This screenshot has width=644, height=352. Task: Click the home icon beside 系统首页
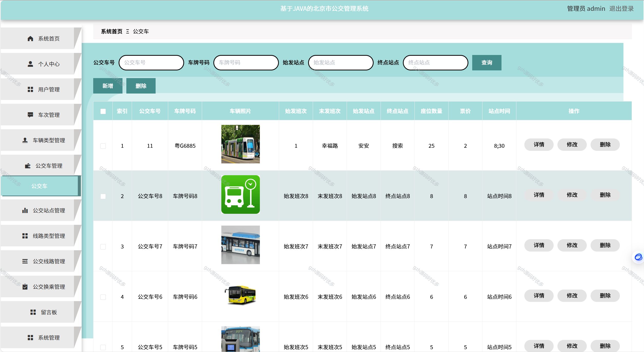[30, 39]
